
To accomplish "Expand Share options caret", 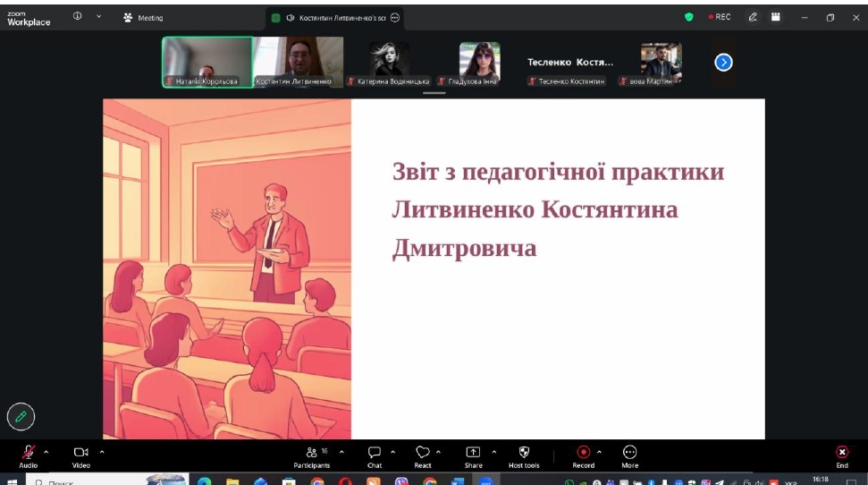I will tap(493, 452).
